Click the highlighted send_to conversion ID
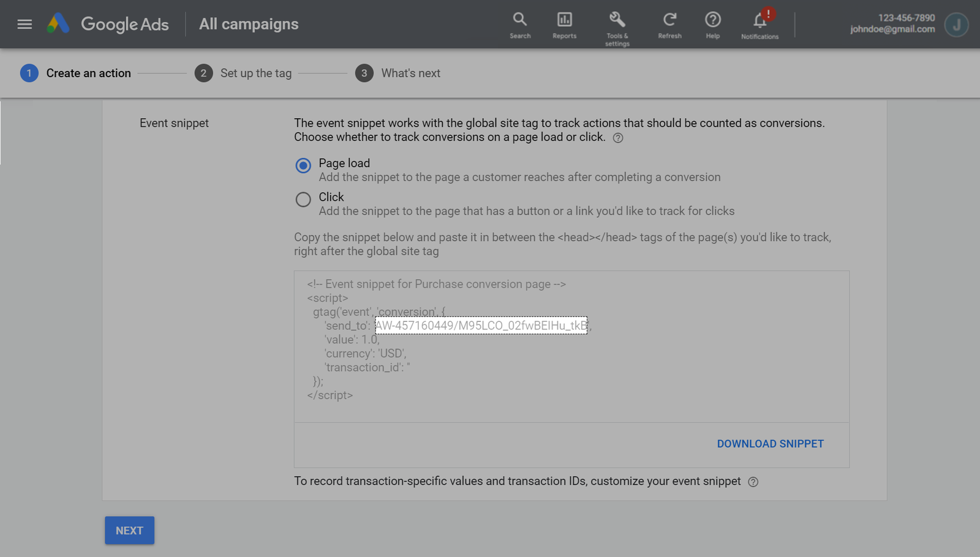The width and height of the screenshot is (980, 557). pyautogui.click(x=481, y=326)
